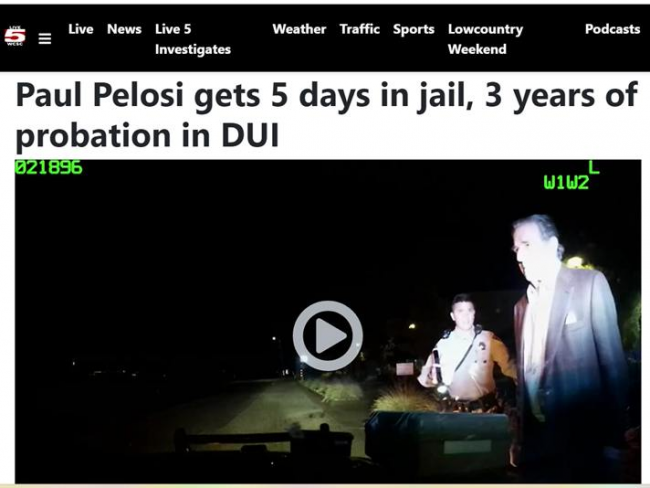Image resolution: width=650 pixels, height=488 pixels.
Task: Click the green 021896 frame counter overlay
Action: coord(49,168)
